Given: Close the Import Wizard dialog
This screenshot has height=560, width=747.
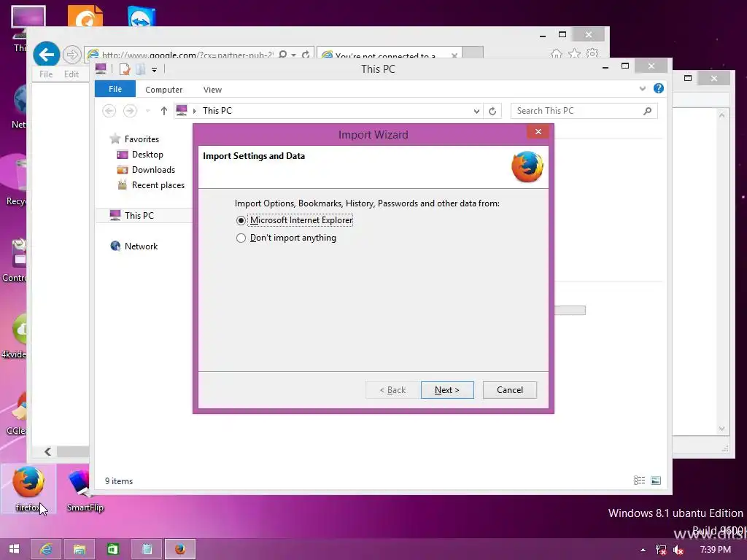Looking at the screenshot, I should (x=538, y=131).
